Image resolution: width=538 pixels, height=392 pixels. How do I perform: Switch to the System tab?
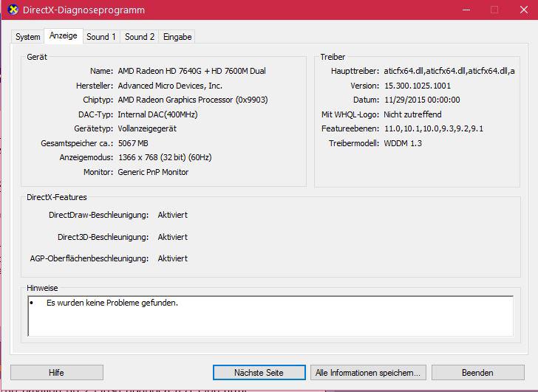(28, 37)
